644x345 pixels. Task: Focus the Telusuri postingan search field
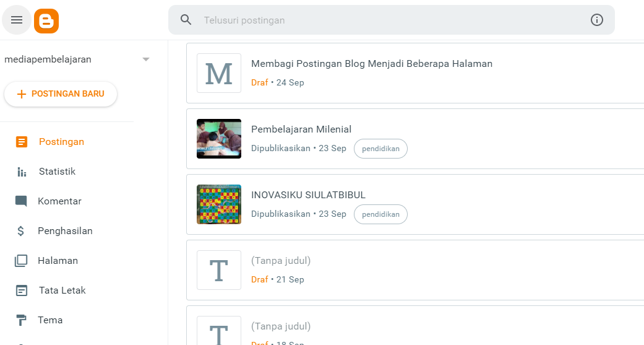pos(392,20)
